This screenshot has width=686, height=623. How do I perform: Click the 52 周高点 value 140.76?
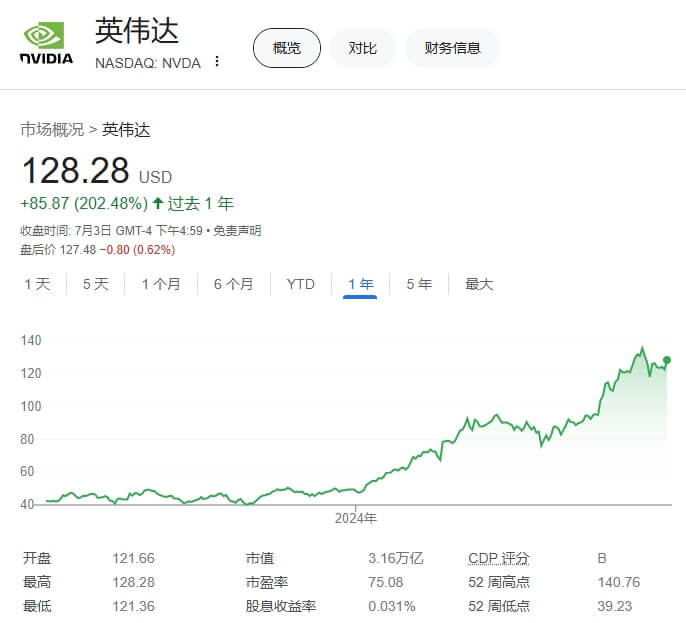[619, 582]
